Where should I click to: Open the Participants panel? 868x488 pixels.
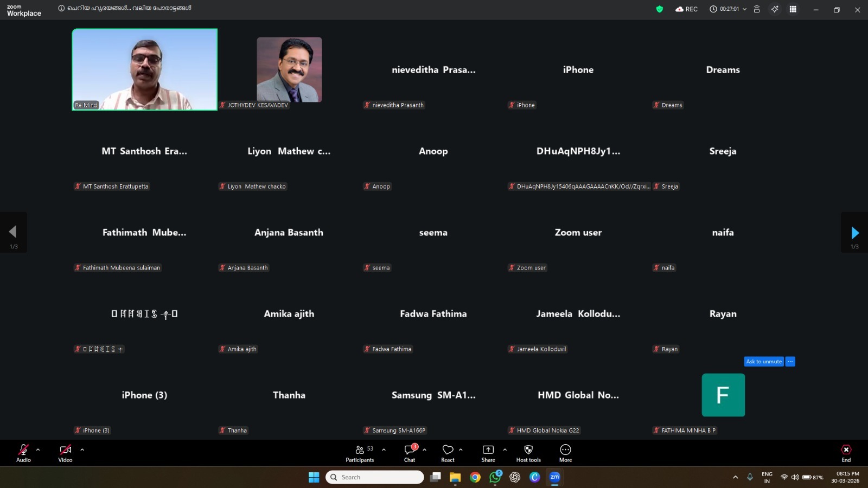(x=360, y=453)
